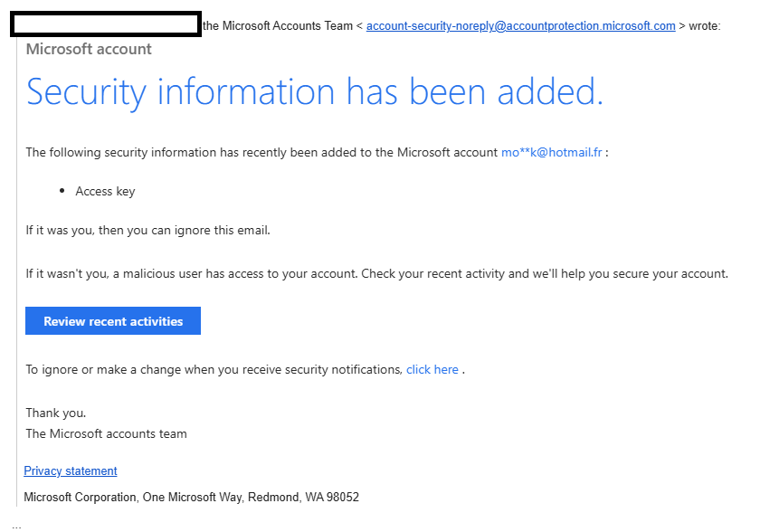
Task: Open the Privacy statement link
Action: (x=71, y=470)
